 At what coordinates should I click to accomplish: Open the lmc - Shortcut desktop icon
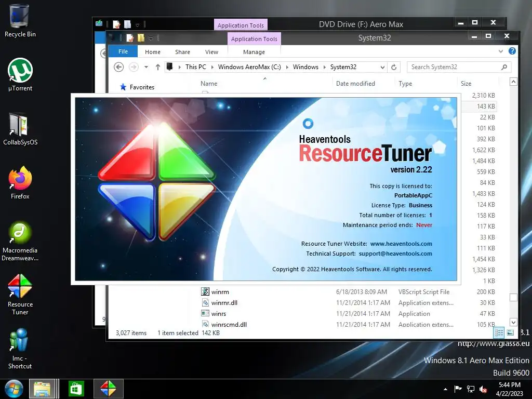tap(20, 349)
